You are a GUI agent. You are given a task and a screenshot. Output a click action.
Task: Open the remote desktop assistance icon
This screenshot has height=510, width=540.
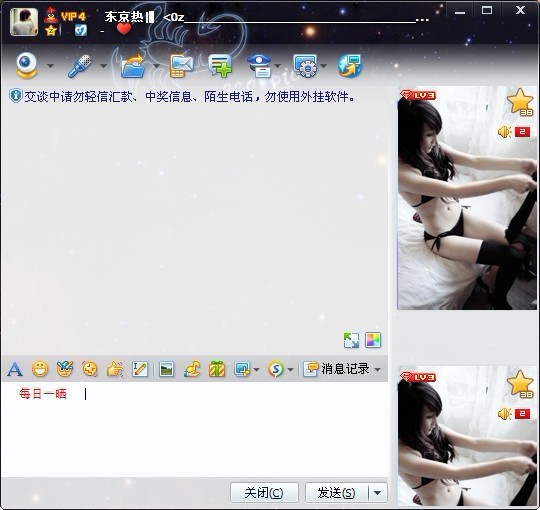click(x=305, y=66)
